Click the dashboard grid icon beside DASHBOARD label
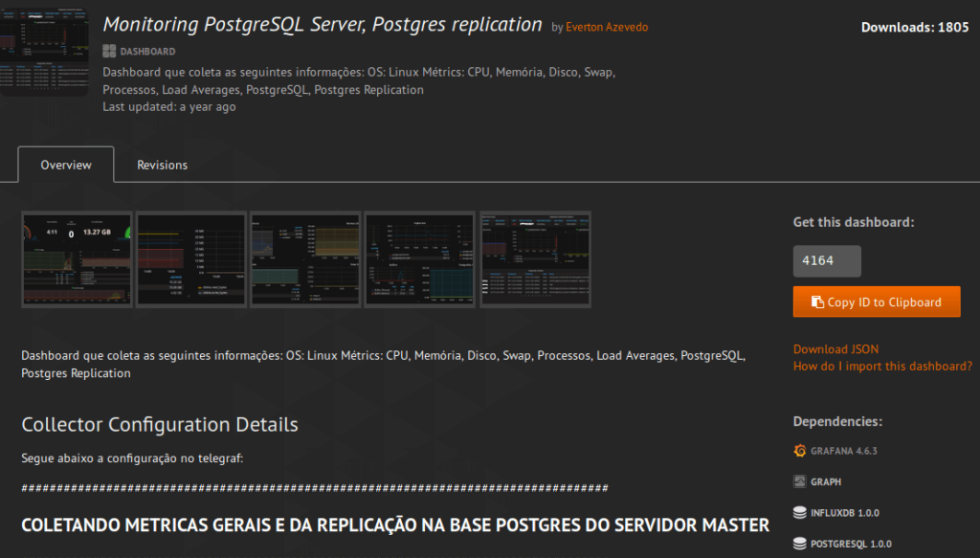This screenshot has height=558, width=980. tap(109, 52)
